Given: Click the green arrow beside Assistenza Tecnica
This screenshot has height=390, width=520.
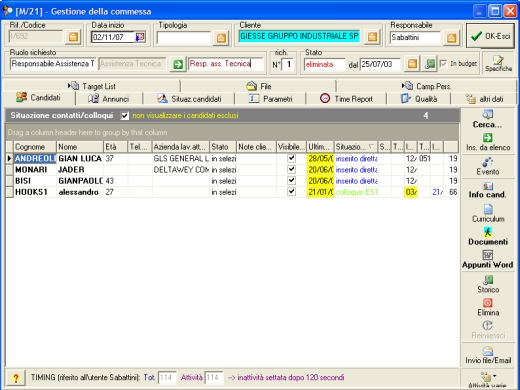Looking at the screenshot, I should [x=178, y=64].
